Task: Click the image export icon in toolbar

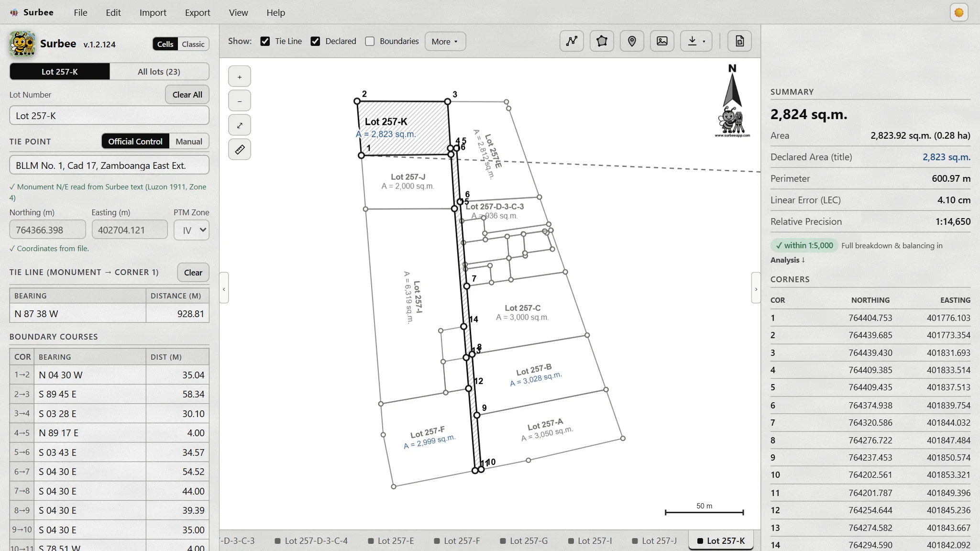Action: click(662, 41)
